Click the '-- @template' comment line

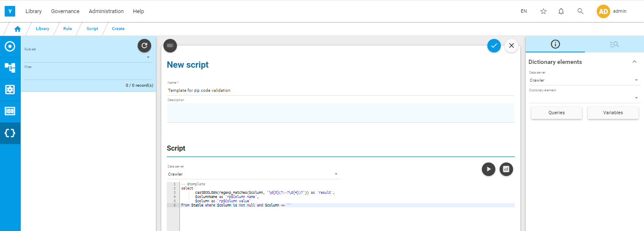(x=193, y=184)
